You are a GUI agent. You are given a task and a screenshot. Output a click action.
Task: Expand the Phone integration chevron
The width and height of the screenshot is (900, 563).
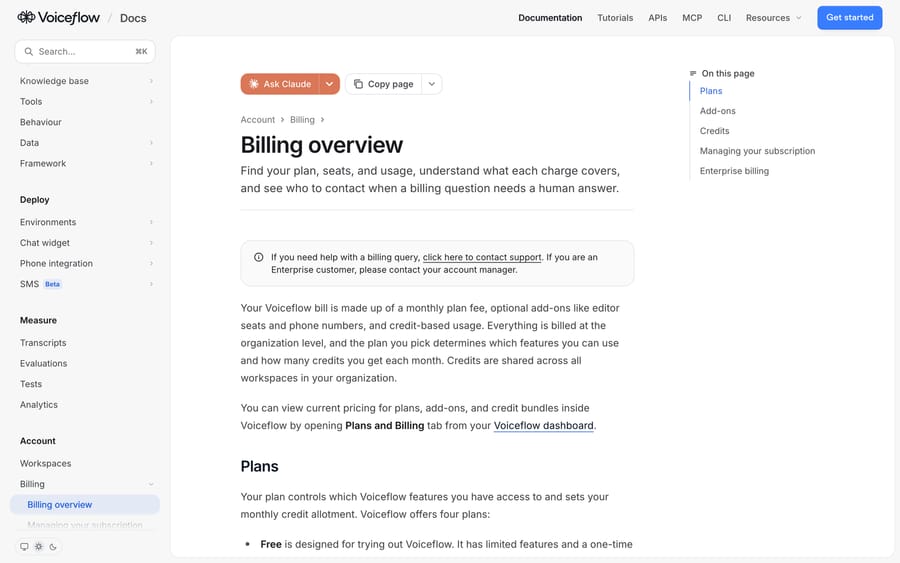point(151,263)
